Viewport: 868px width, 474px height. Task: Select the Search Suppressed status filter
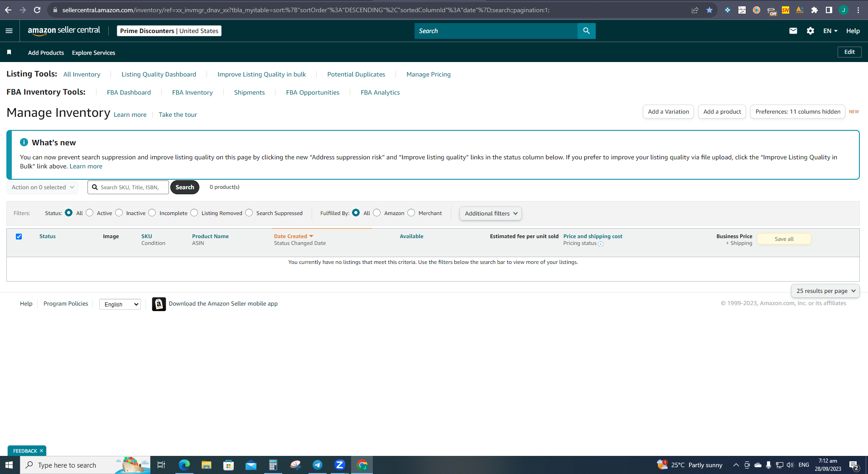(x=249, y=213)
